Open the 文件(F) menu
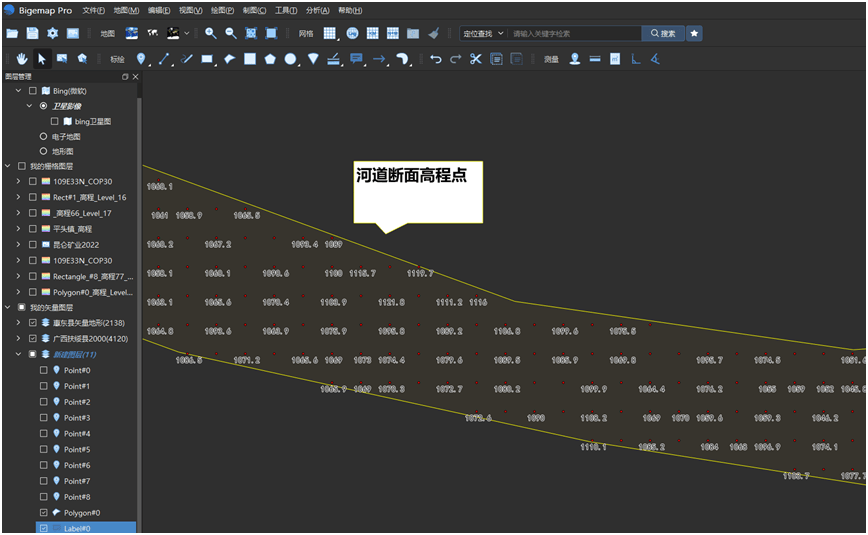Screen dimensions: 868x535 [x=94, y=11]
